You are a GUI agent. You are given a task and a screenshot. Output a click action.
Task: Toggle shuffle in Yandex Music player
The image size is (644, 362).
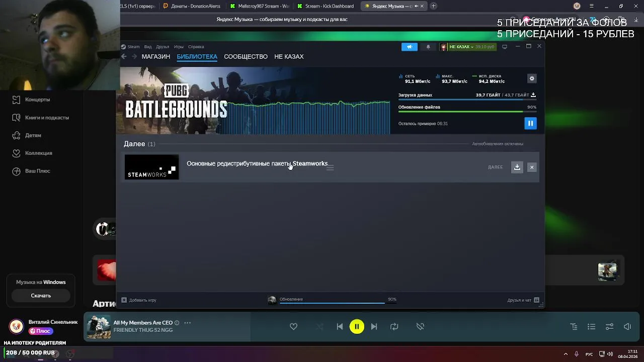tap(319, 326)
